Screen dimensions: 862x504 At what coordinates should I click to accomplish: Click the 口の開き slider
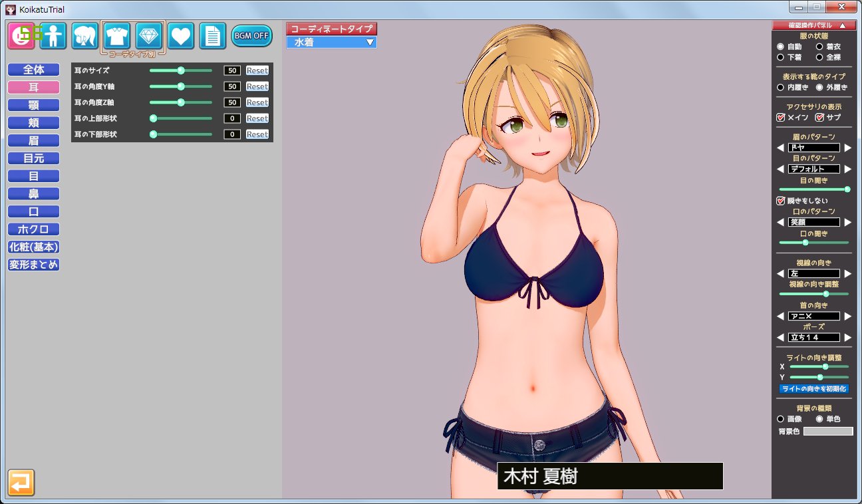click(814, 242)
